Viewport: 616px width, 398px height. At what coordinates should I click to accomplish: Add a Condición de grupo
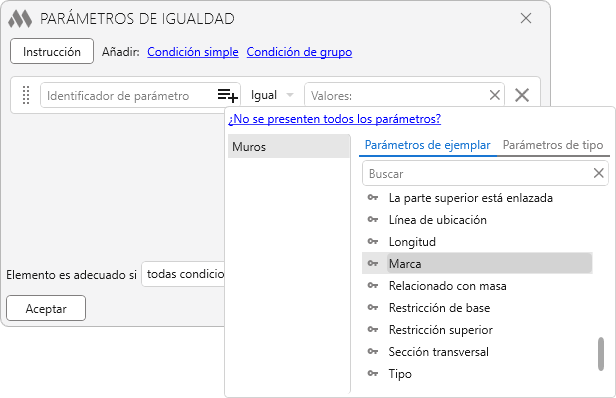pyautogui.click(x=299, y=52)
